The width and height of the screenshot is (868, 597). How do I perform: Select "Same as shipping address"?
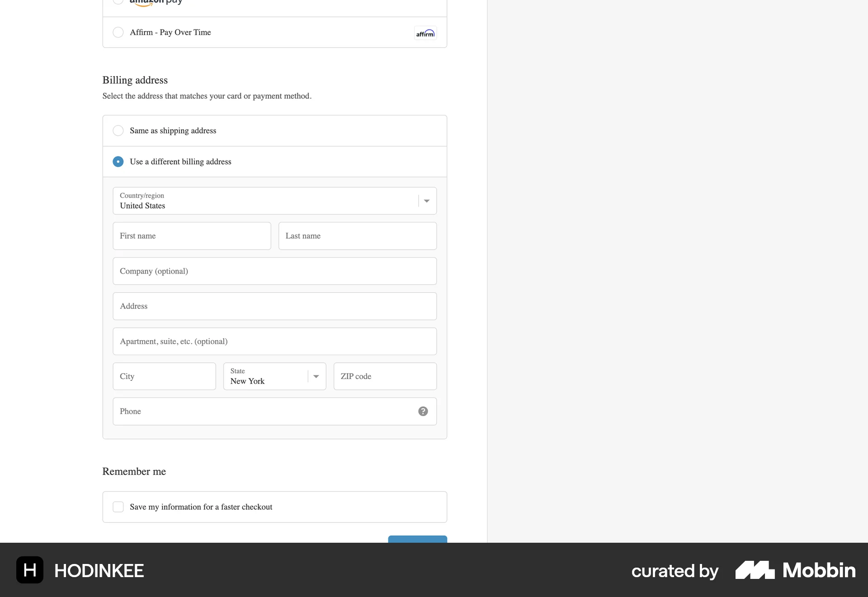point(118,130)
